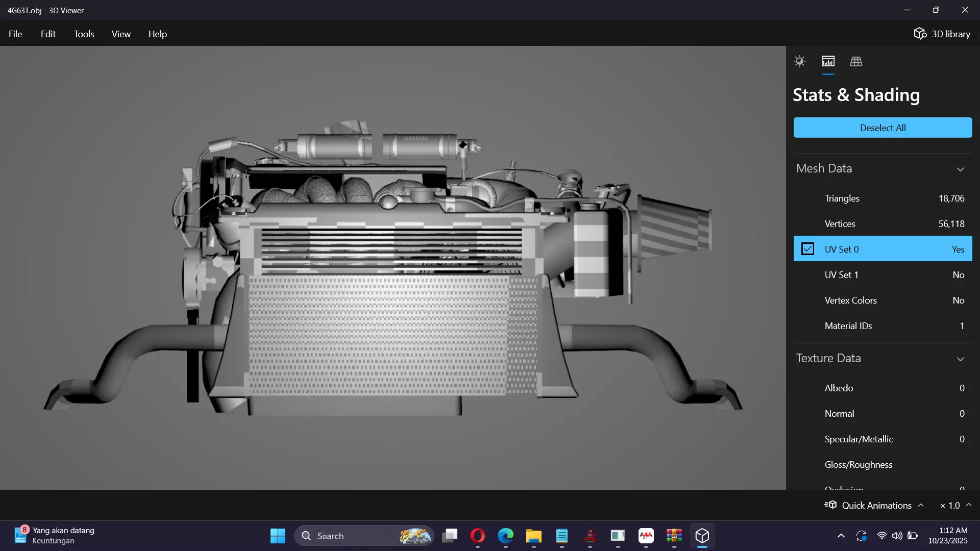This screenshot has width=980, height=551.
Task: Open the File menu
Action: pyautogui.click(x=15, y=34)
